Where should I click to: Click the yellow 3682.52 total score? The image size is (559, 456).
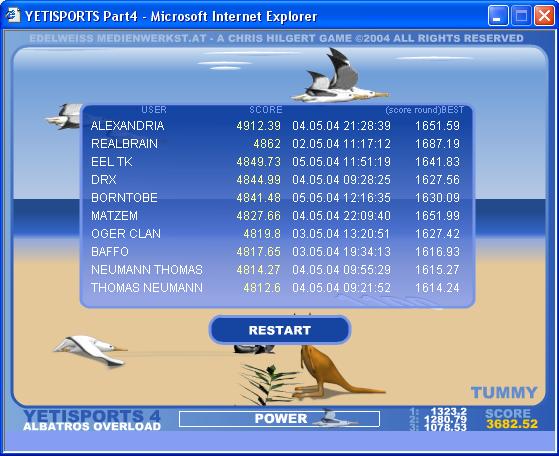(x=512, y=424)
